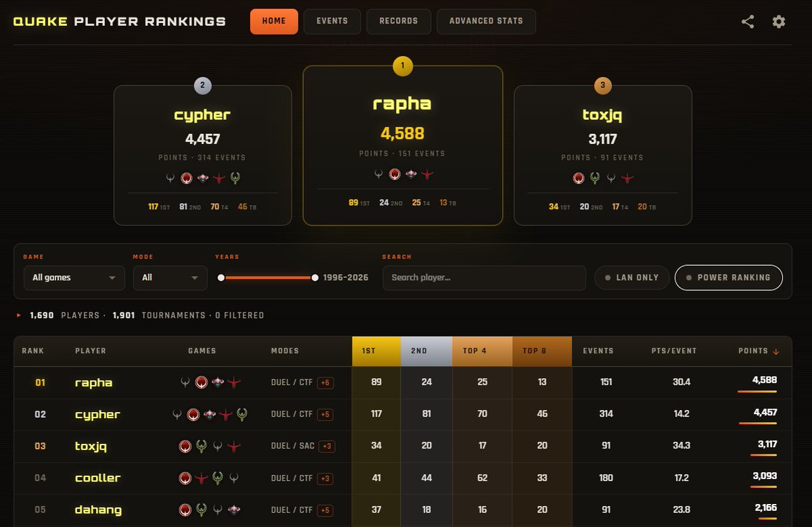The height and width of the screenshot is (527, 812).
Task: Click green Quake logo in cypher's table row
Action: coord(242,415)
